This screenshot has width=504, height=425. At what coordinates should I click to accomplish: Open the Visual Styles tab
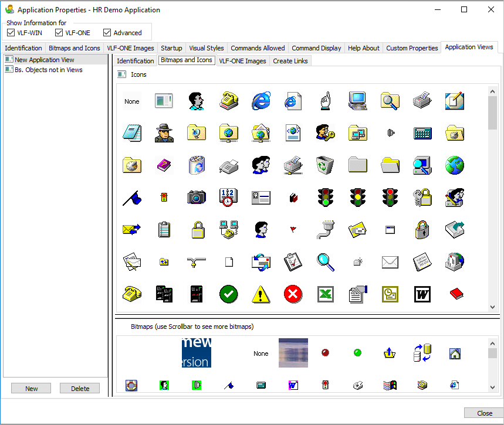point(207,48)
